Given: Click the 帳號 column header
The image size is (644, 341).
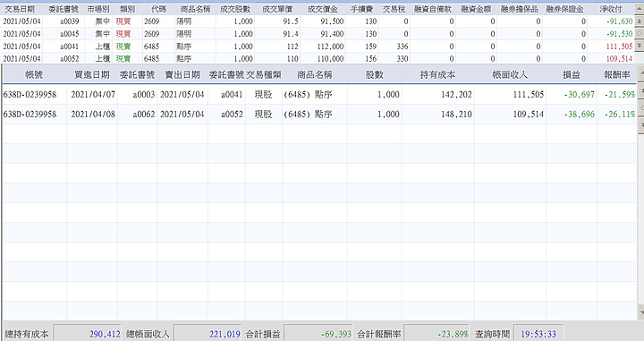Looking at the screenshot, I should pos(34,75).
